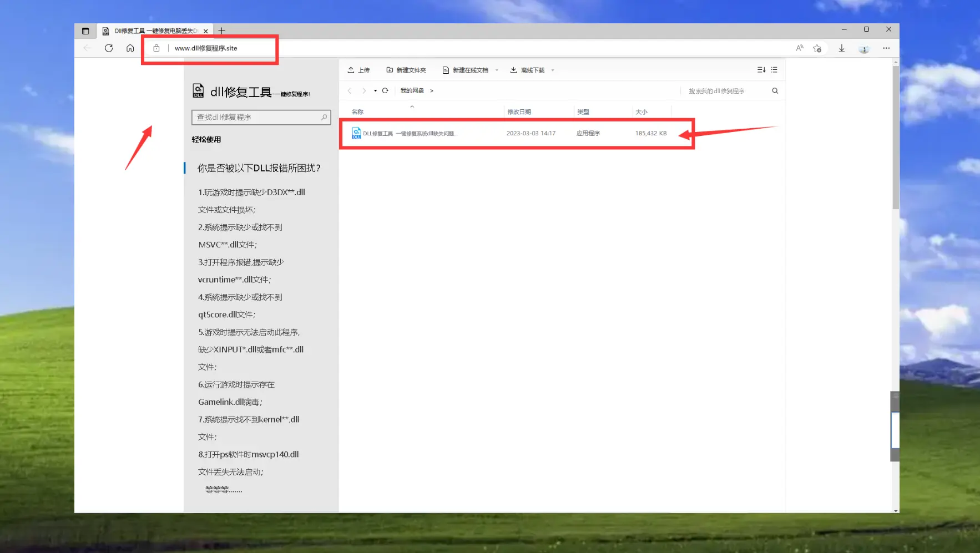Click the page vertical scrollbar thumb
980x553 pixels.
coord(896,137)
